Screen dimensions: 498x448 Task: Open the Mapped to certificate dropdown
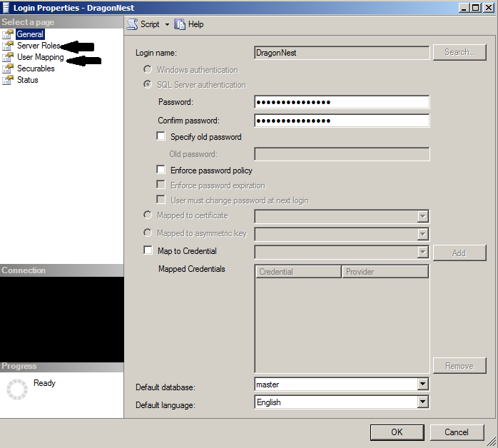click(422, 217)
